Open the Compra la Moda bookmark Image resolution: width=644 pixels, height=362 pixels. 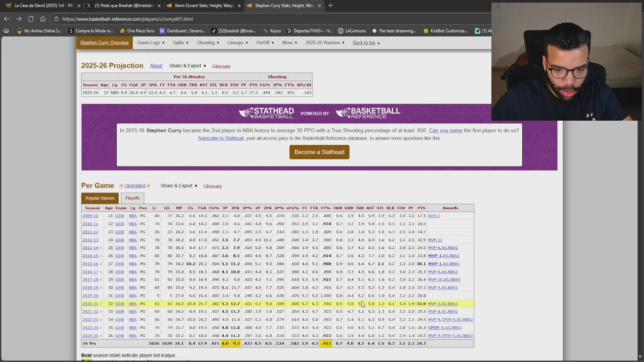[x=90, y=31]
